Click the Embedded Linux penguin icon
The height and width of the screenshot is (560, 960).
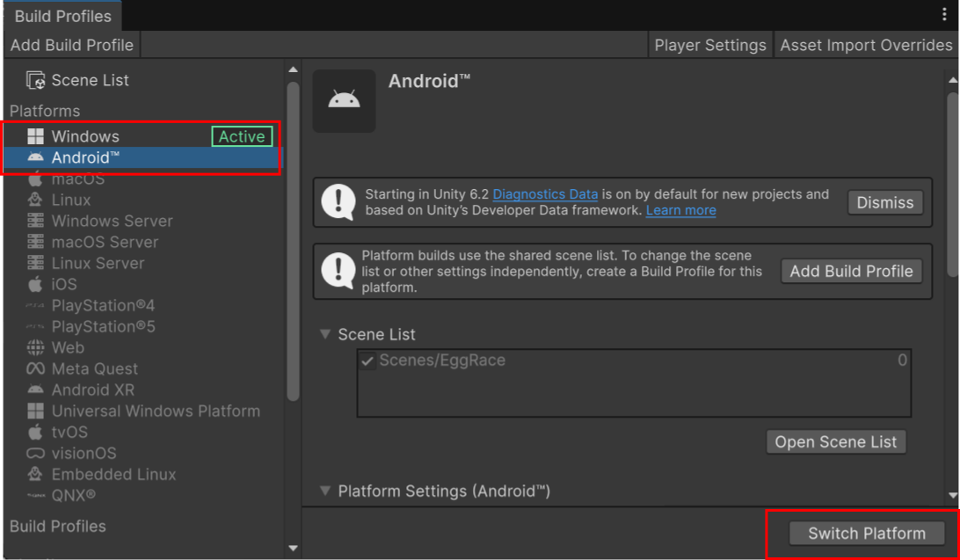click(x=35, y=475)
